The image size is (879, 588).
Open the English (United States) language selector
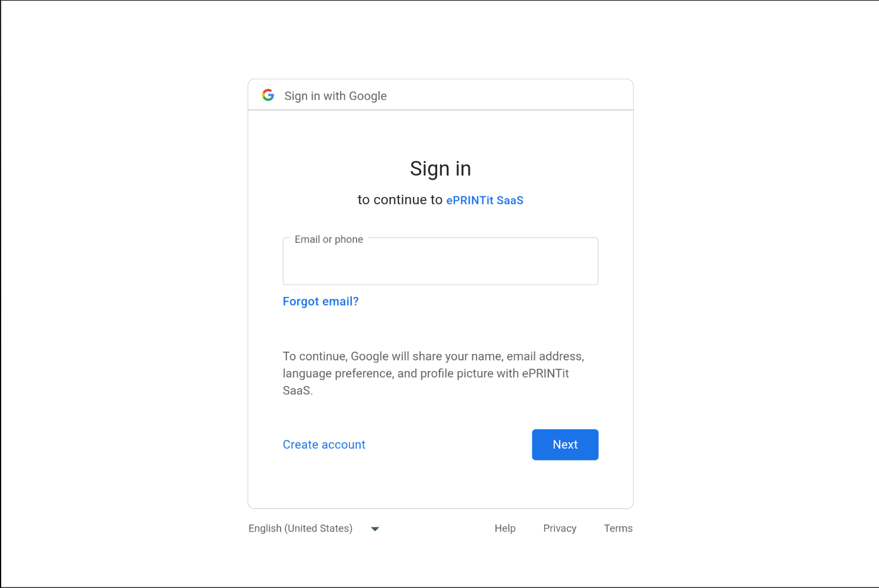[x=301, y=529]
